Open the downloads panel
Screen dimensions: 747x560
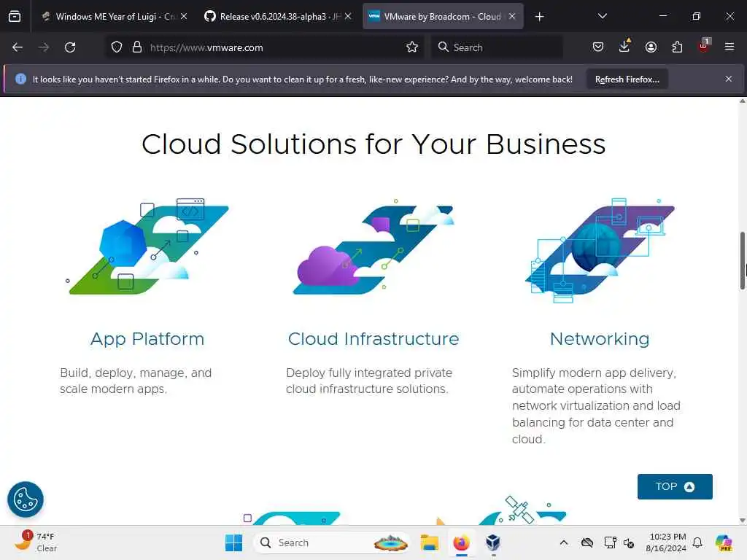point(624,46)
